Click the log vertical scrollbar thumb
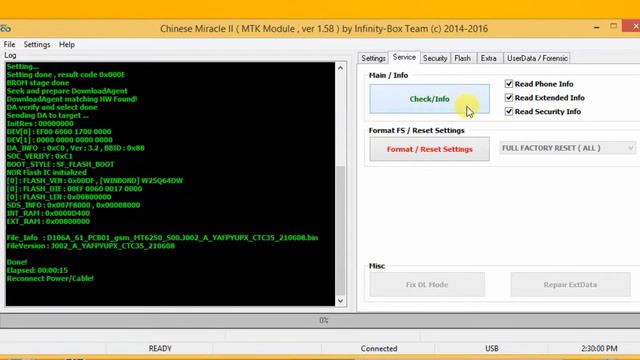Screen dimensions: 640x360 (x=340, y=231)
